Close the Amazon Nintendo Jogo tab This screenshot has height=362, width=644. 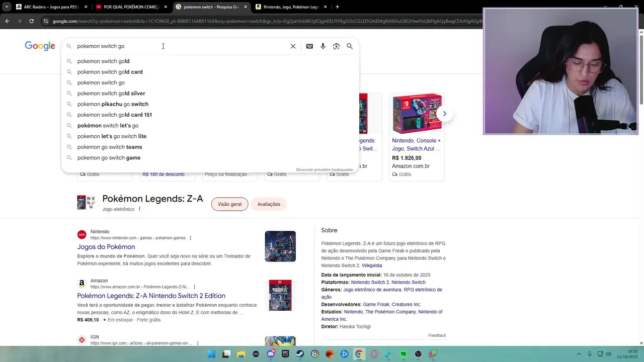coord(325,7)
